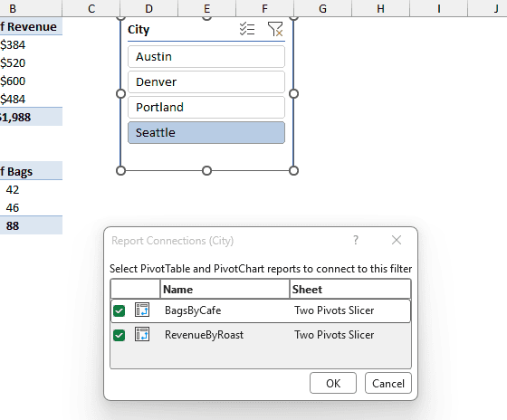Click the slicer's bottom-center resize handle
This screenshot has width=507, height=420.
point(207,171)
